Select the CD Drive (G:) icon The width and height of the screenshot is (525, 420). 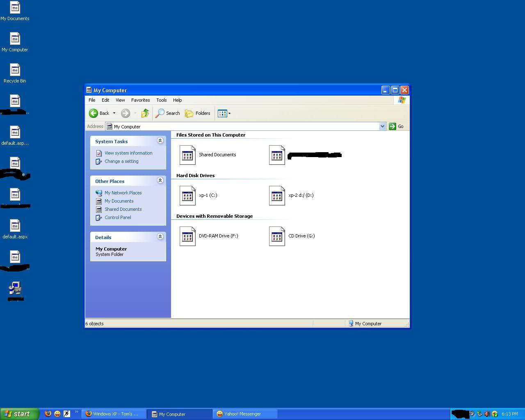[x=277, y=236]
